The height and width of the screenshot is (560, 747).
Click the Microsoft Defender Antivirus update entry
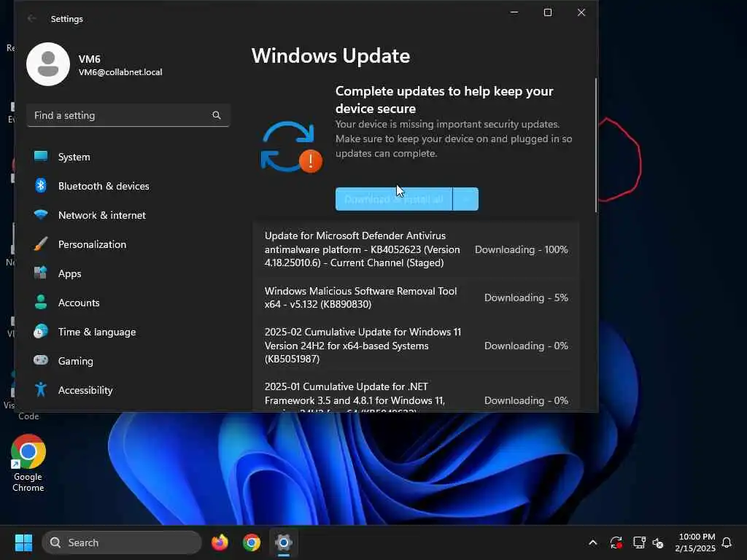[416, 249]
